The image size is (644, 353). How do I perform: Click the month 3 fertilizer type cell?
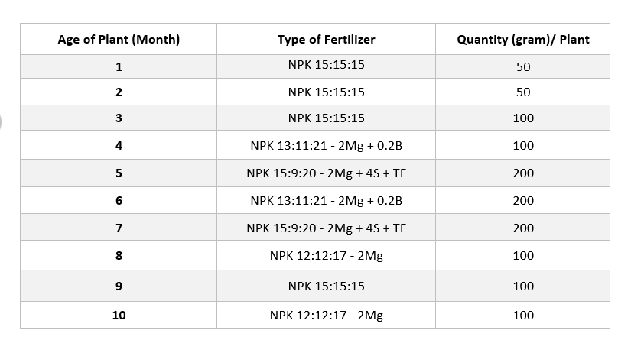[326, 118]
